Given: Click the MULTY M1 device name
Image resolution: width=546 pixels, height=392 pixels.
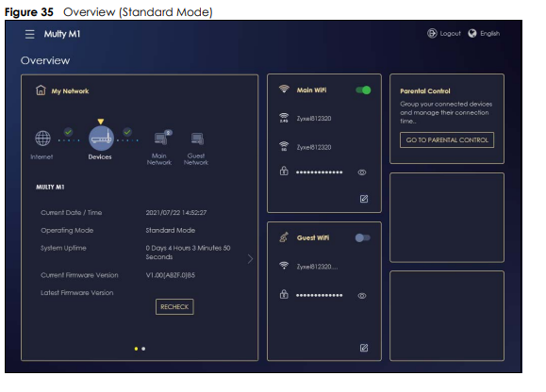Looking at the screenshot, I should (50, 188).
